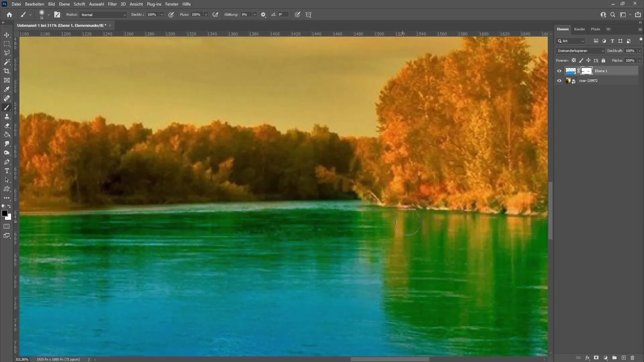Open the Datei menu
Screen dimensions: 644x362
(x=16, y=4)
